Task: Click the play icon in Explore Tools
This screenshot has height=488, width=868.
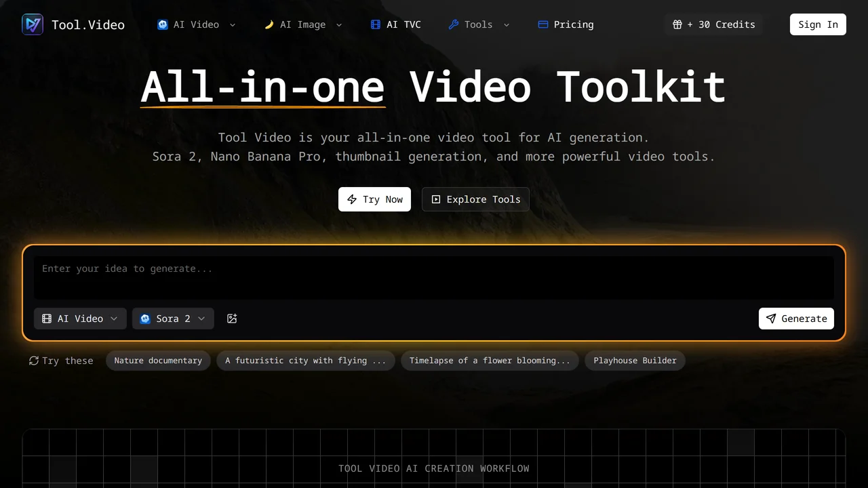Action: coord(436,199)
